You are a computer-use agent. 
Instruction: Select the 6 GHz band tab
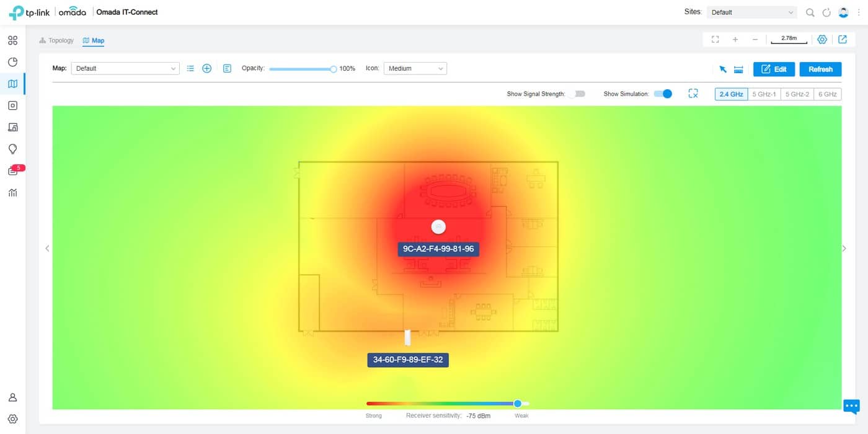coord(827,94)
